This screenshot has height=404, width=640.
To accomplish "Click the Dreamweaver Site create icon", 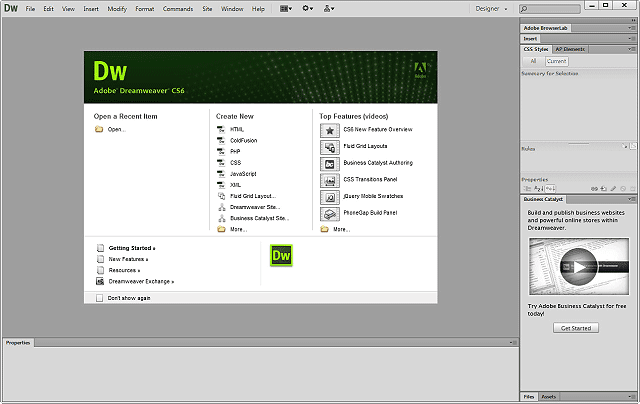I will (221, 207).
